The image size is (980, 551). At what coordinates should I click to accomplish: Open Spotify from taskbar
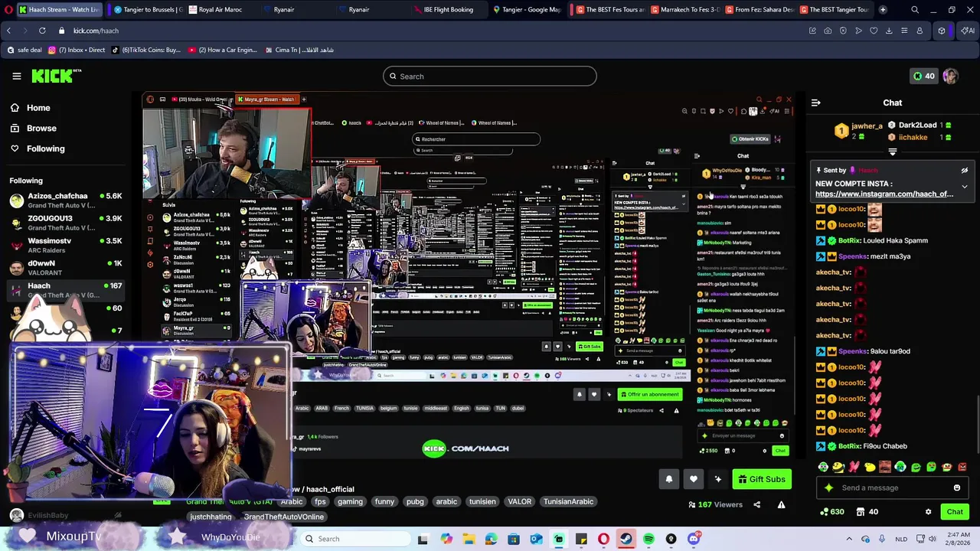pyautogui.click(x=648, y=539)
